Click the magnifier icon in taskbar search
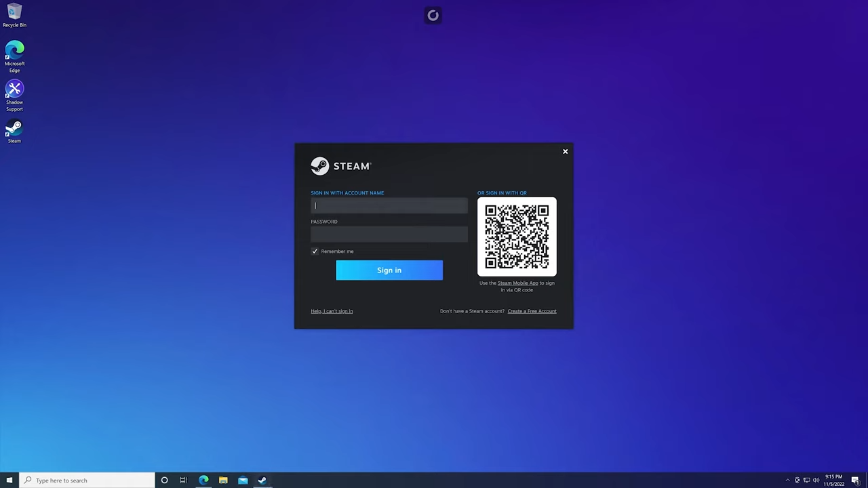 click(x=28, y=481)
